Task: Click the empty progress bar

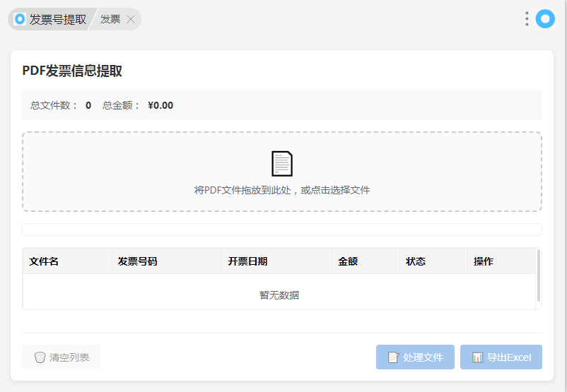Action: point(282,230)
